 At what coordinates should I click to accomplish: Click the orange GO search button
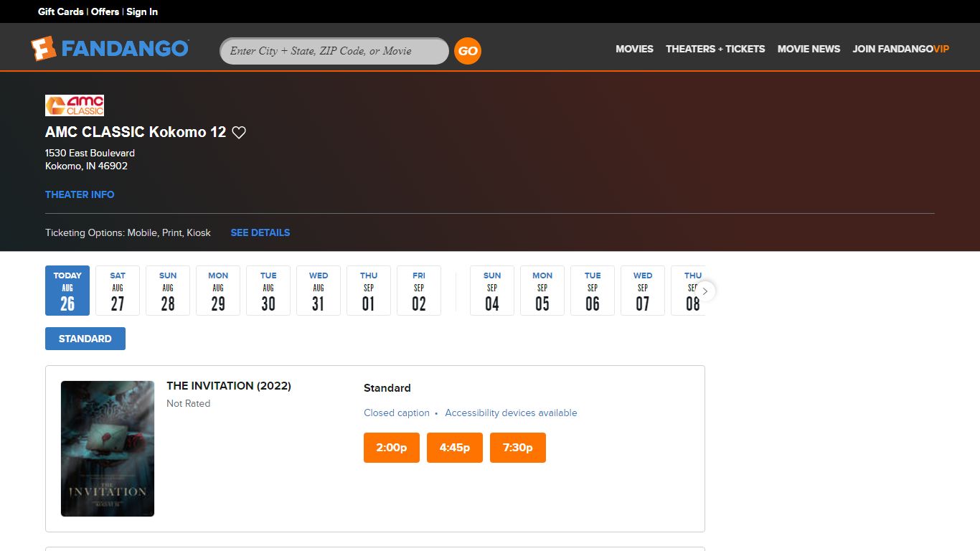tap(468, 51)
